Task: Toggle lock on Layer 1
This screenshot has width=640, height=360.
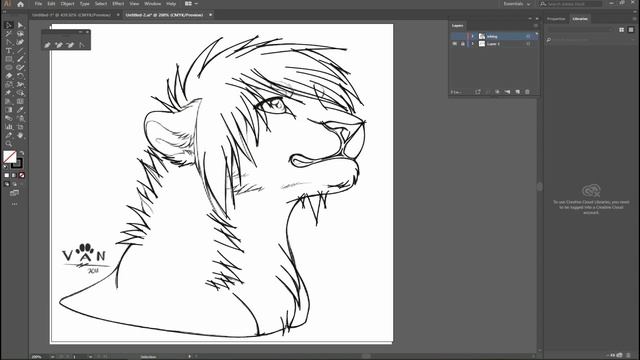Action: 463,44
